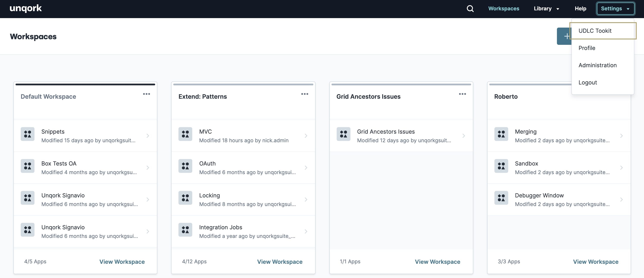
Task: Click the 4/5 Apps count
Action: point(35,261)
